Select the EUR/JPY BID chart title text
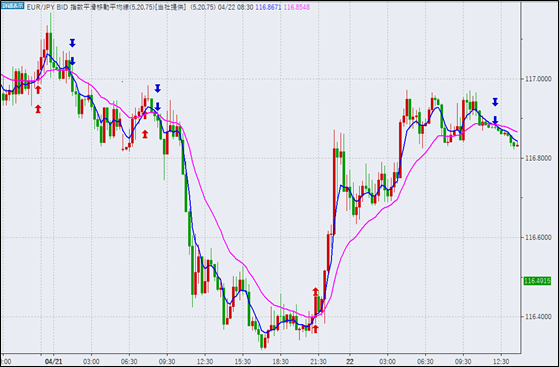Screen dimensions: 559x367 [x=48, y=7]
